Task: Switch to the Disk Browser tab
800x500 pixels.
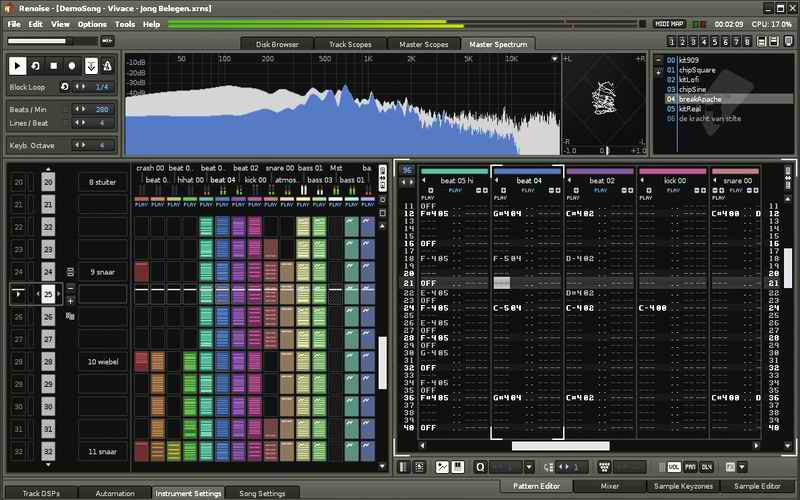Action: 277,44
